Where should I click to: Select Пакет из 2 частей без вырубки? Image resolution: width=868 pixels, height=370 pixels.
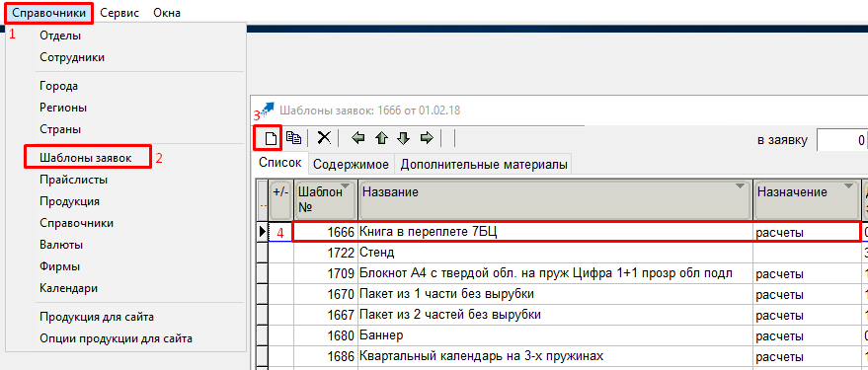pos(556,315)
